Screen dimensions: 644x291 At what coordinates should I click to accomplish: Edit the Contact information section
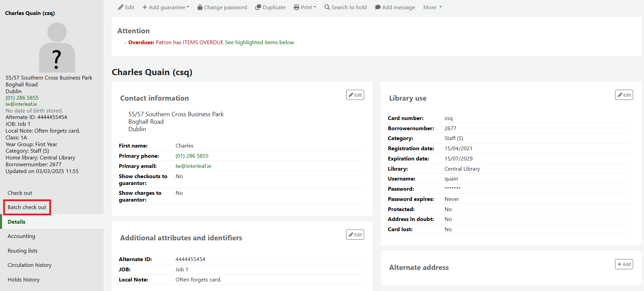(x=355, y=95)
